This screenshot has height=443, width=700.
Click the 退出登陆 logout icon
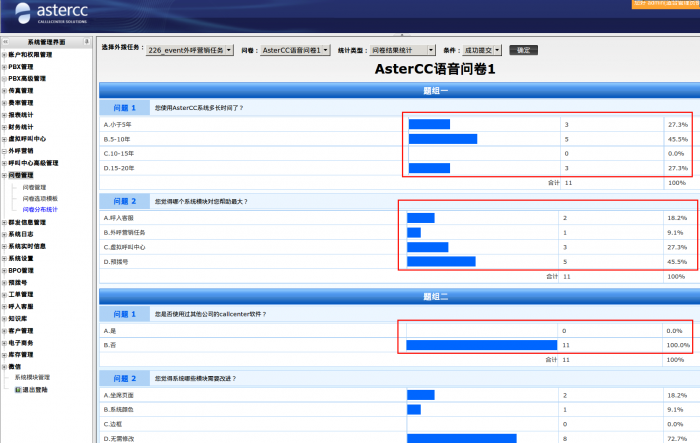(17, 390)
